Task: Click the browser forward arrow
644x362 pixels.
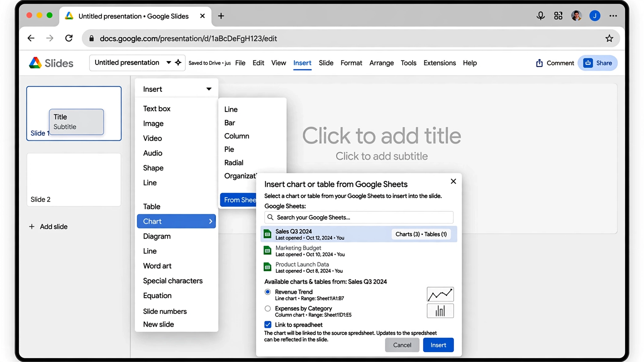Action: coord(50,38)
